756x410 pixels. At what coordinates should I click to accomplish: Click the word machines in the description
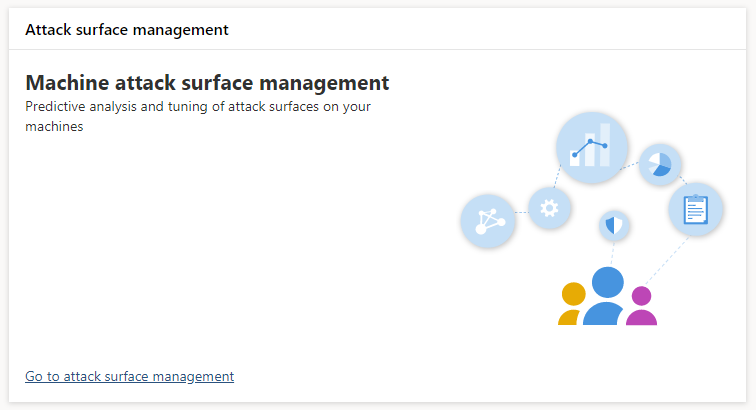coord(53,127)
